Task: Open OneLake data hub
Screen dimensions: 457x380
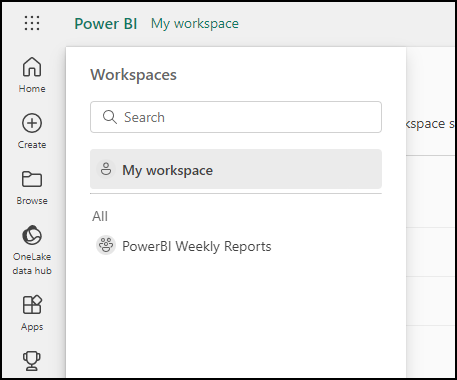Action: pyautogui.click(x=32, y=250)
